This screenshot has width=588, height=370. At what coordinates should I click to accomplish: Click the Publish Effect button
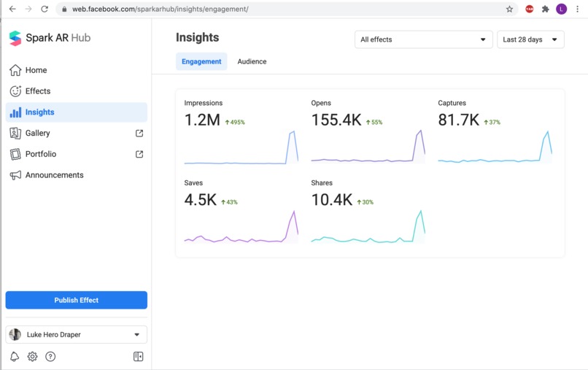[x=76, y=300]
